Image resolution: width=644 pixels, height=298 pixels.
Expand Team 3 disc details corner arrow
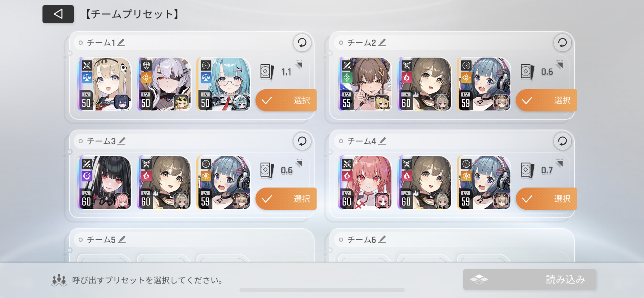(x=299, y=163)
